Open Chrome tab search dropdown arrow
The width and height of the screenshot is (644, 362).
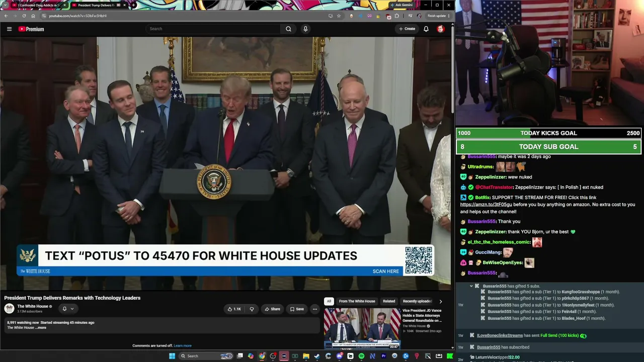coord(6,5)
